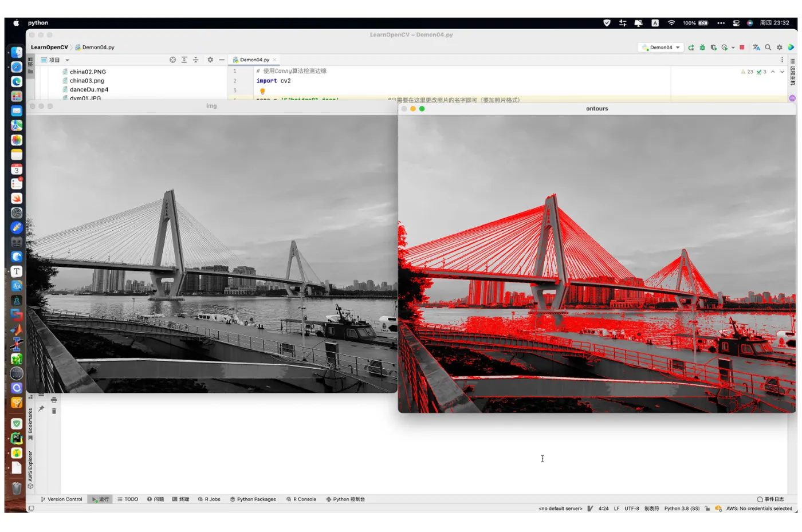Screen dimensions: 802x532
Task: Open the Python Packages tool window
Action: click(253, 499)
